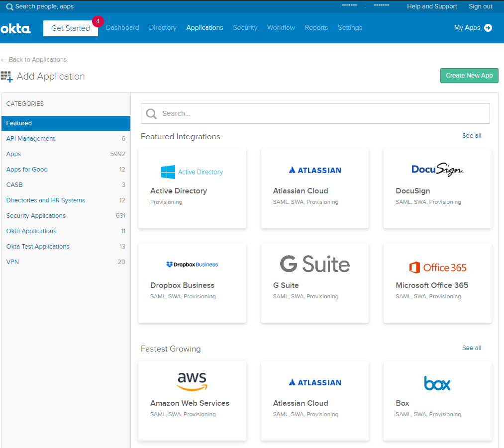Click the Dropbox Business card title

pos(182,285)
